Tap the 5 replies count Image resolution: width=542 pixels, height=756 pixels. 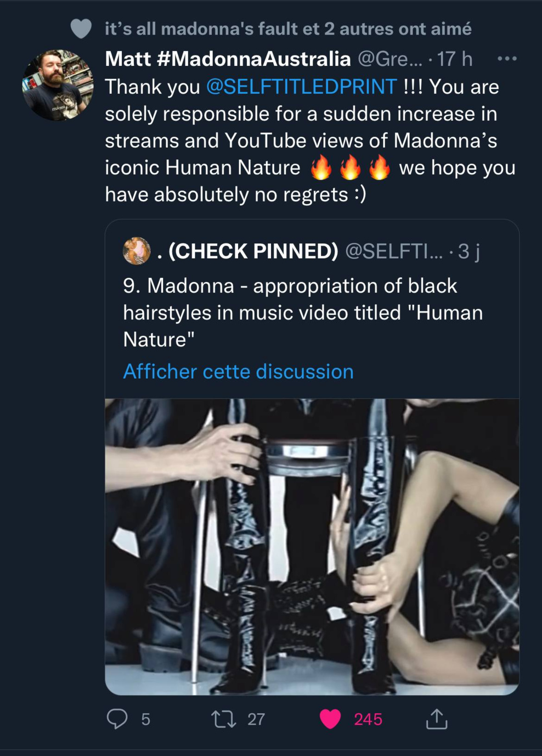click(x=145, y=719)
